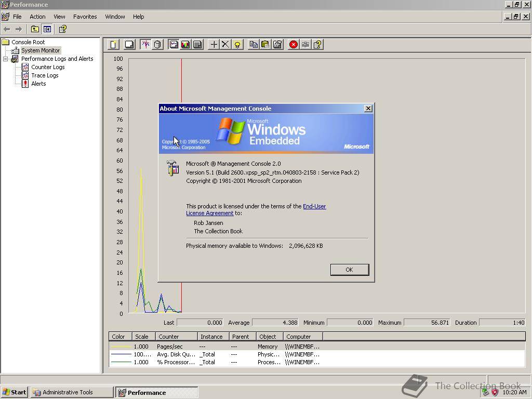This screenshot has height=399, width=532.
Task: Select System Monitor tree node
Action: pyautogui.click(x=41, y=50)
